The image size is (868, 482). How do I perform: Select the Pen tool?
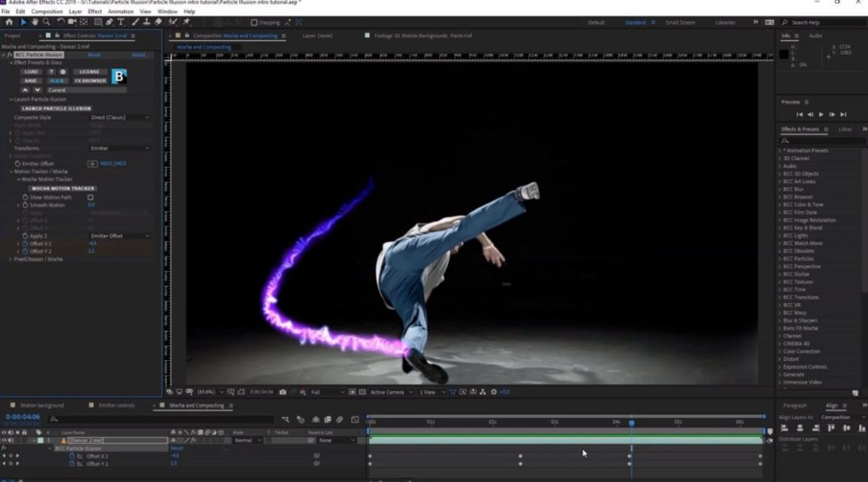(109, 22)
